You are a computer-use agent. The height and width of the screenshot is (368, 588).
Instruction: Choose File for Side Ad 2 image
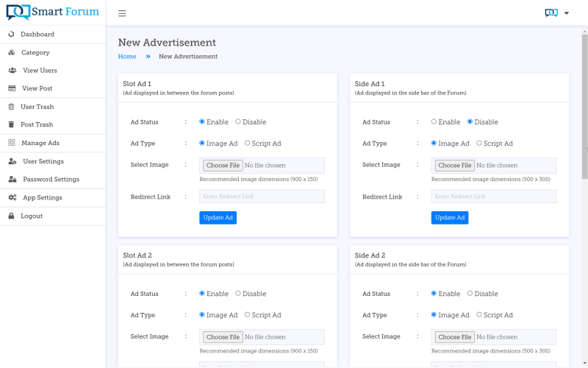click(x=455, y=337)
